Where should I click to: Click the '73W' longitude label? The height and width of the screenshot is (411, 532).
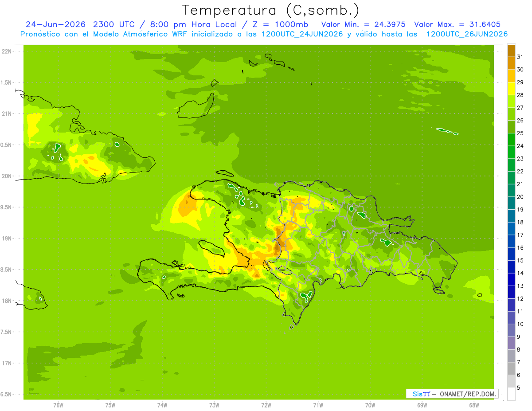coord(214,405)
